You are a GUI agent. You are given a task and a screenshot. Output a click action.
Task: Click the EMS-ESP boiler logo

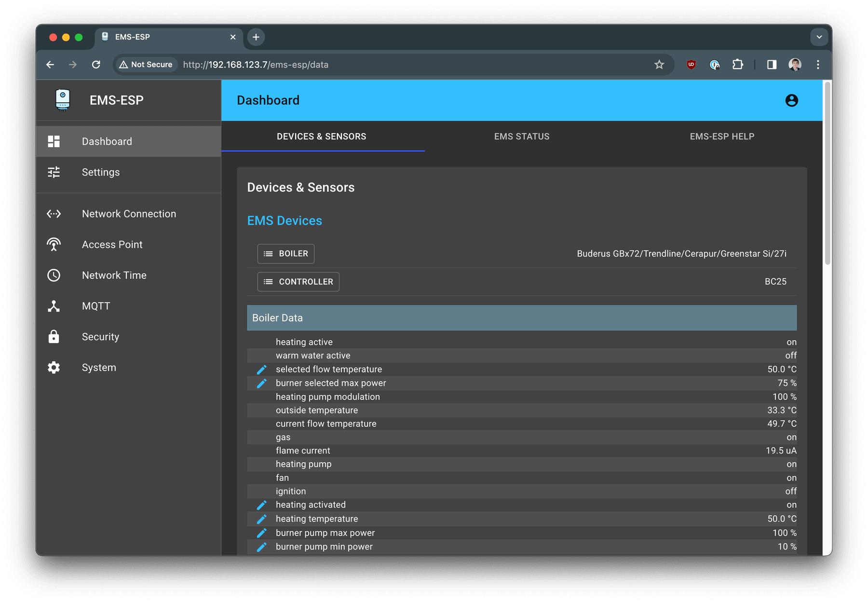tap(61, 100)
